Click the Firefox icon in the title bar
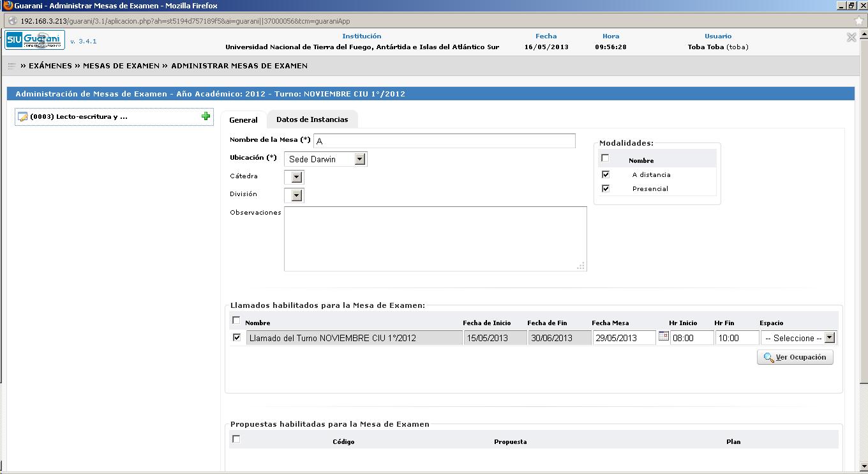 point(8,6)
